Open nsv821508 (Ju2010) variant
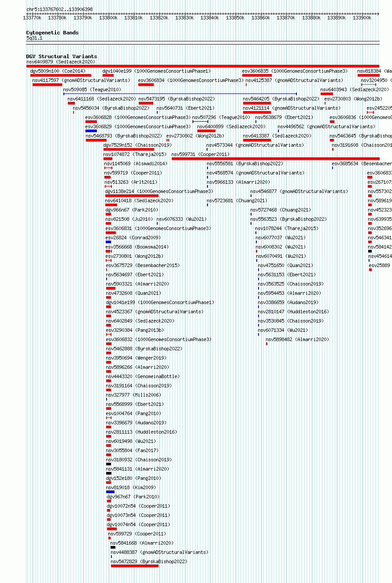The image size is (392, 583). 129,219
